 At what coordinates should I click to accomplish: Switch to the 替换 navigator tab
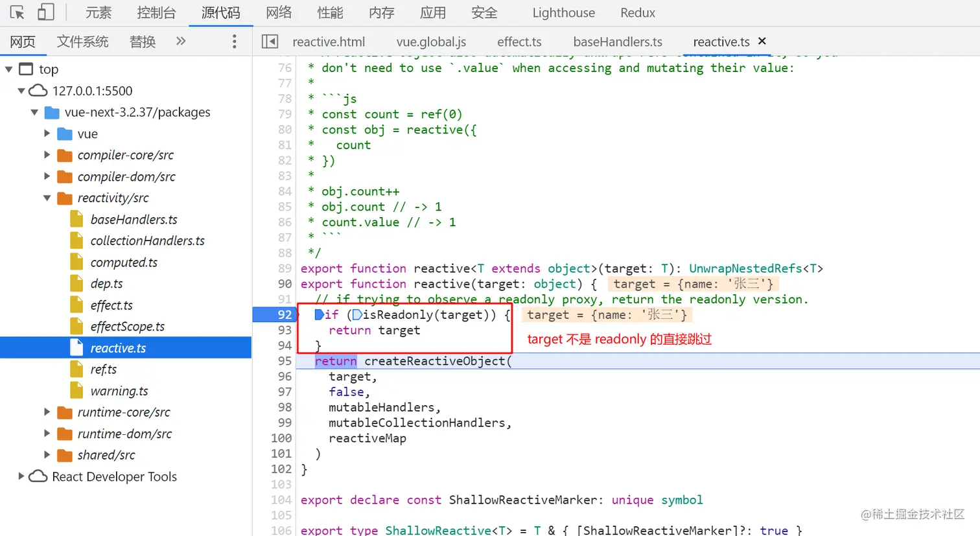(x=143, y=41)
